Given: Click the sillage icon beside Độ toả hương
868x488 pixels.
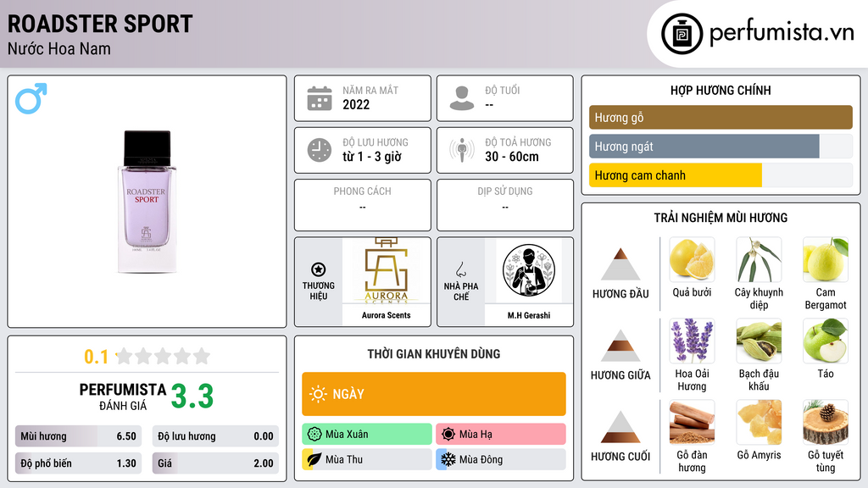Looking at the screenshot, I should [462, 150].
